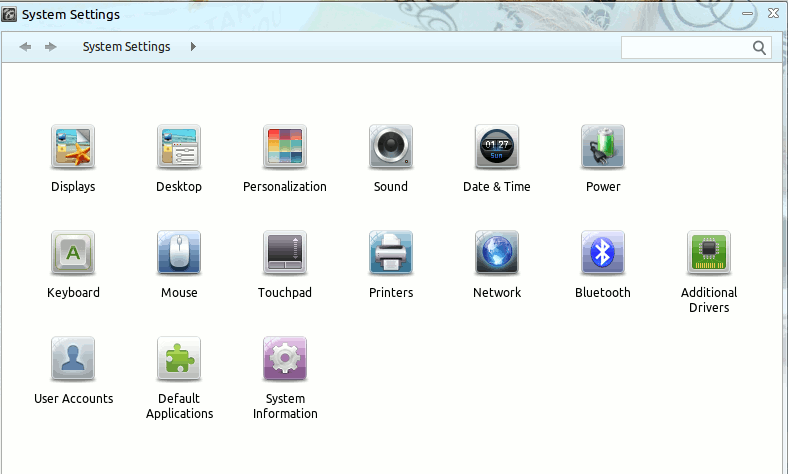The width and height of the screenshot is (788, 474).
Task: Open the Displays settings icon
Action: pos(73,147)
